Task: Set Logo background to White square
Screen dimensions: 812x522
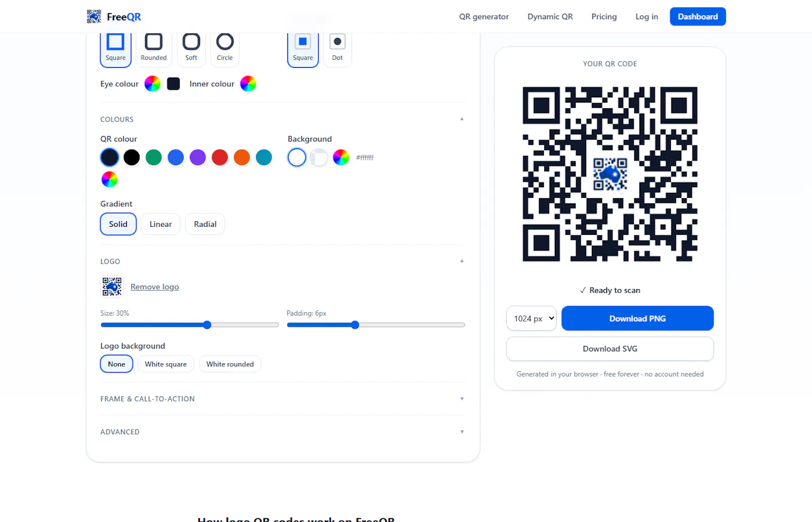Action: pos(166,364)
